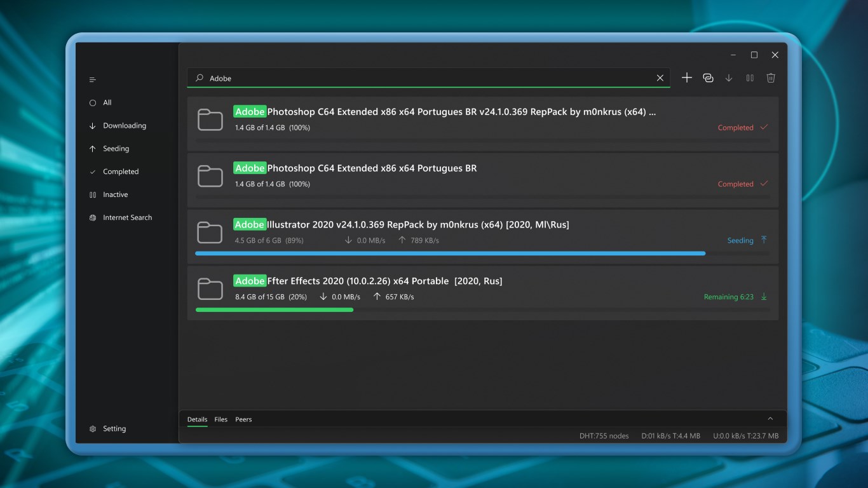The width and height of the screenshot is (868, 488).
Task: Select Photoshop C64 Extended Portugues BR title
Action: pyautogui.click(x=355, y=168)
